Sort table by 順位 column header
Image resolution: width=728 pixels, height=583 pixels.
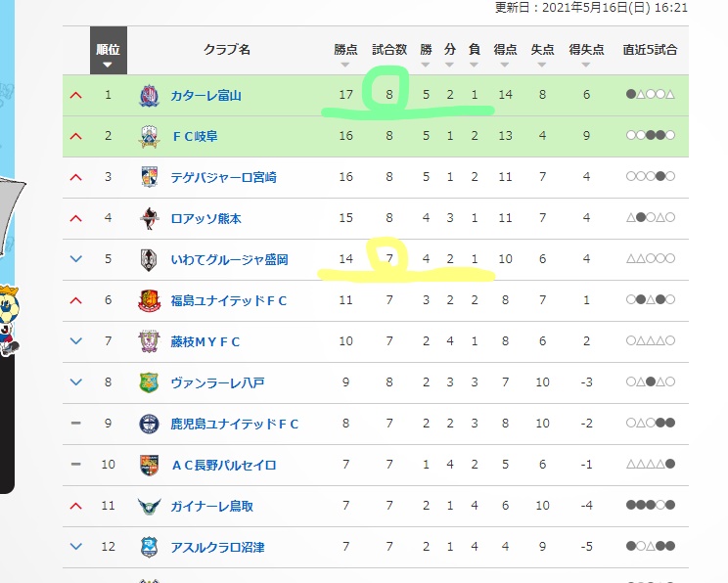[109, 51]
